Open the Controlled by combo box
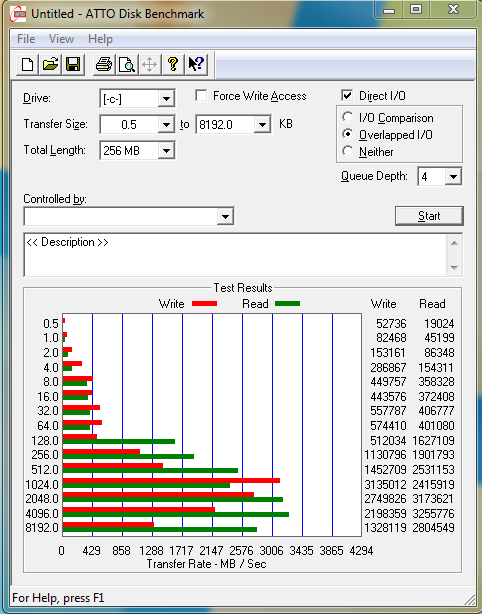 tap(129, 216)
